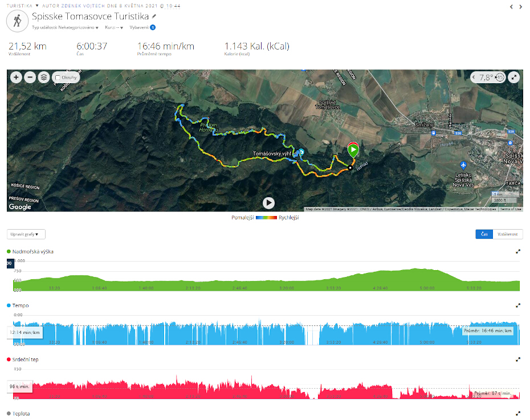Open the Kurz dropdown
This screenshot has height=420, width=530.
coord(114,27)
